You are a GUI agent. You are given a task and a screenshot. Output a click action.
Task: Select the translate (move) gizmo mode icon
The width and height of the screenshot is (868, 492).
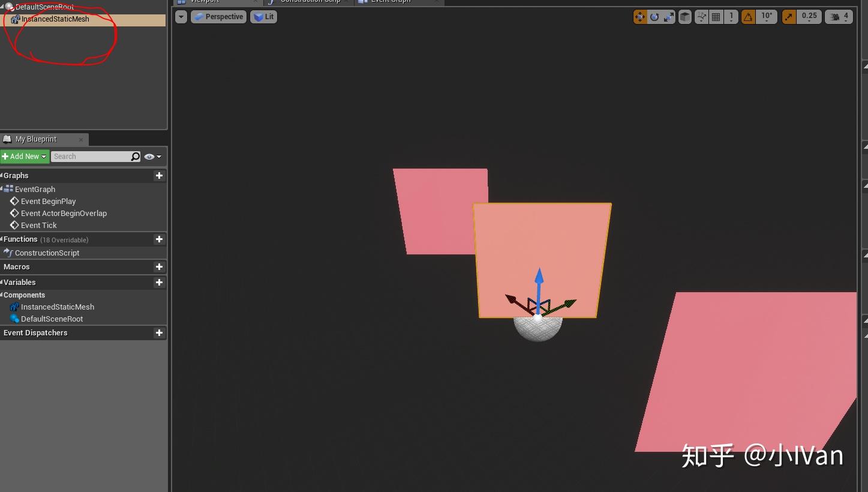tap(640, 17)
